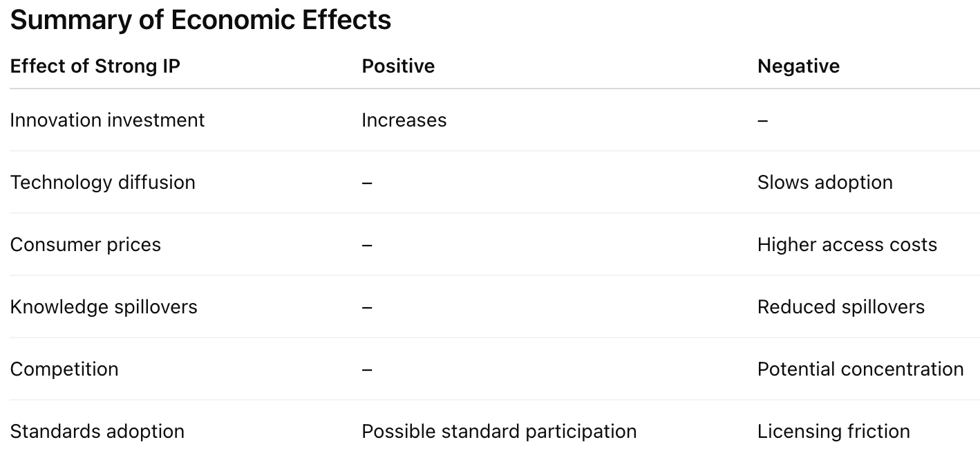Click the "Higher access costs" cell
Image resolution: width=980 pixels, height=469 pixels.
(847, 245)
